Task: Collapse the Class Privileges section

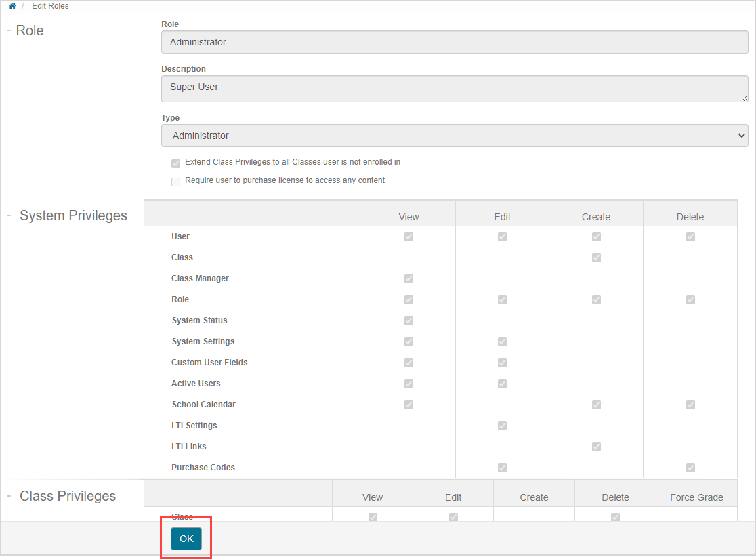Action: [x=8, y=495]
